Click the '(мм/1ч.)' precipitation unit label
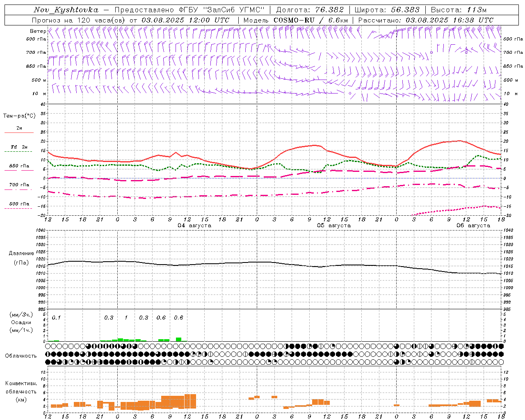Screen dimensions: 525x420 (x=21, y=330)
